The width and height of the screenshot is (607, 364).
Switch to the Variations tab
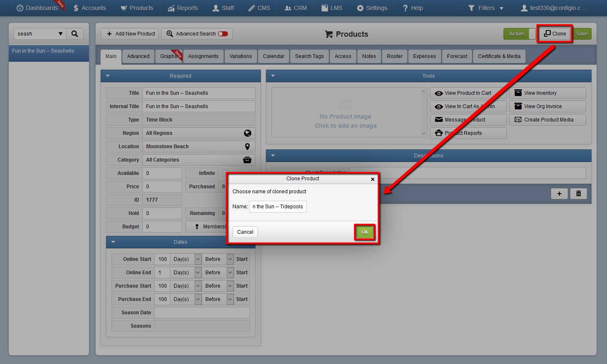coord(241,56)
